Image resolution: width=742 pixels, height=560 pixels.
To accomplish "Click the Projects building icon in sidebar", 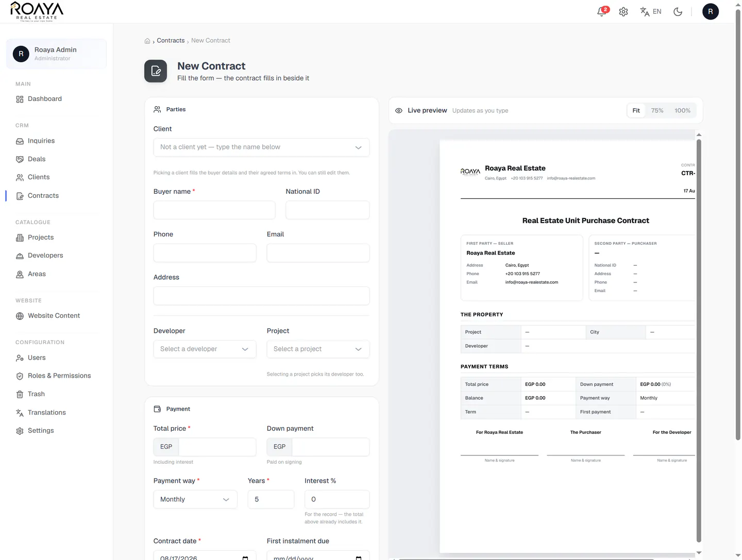I will (x=20, y=237).
